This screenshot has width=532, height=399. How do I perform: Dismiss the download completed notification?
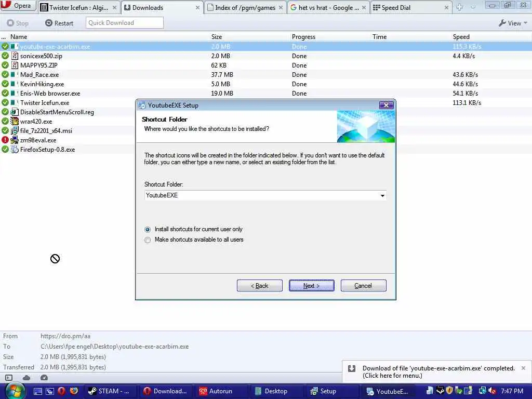pyautogui.click(x=523, y=368)
